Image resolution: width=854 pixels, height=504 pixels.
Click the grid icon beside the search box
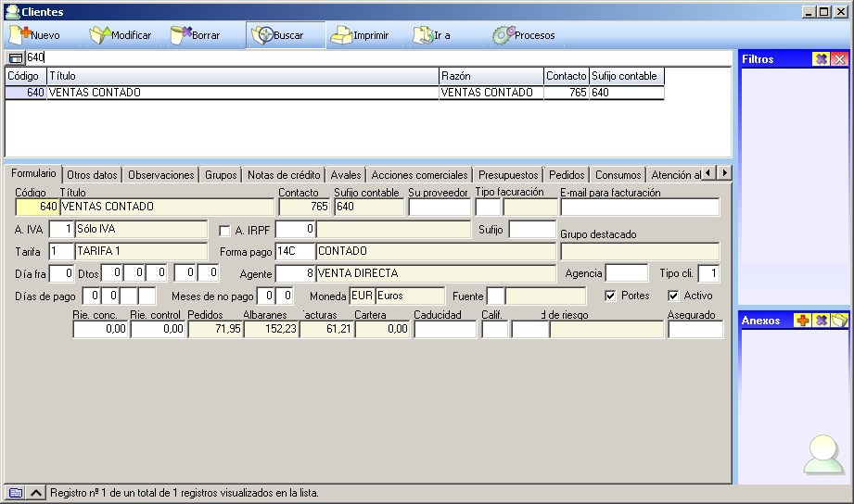coord(16,57)
